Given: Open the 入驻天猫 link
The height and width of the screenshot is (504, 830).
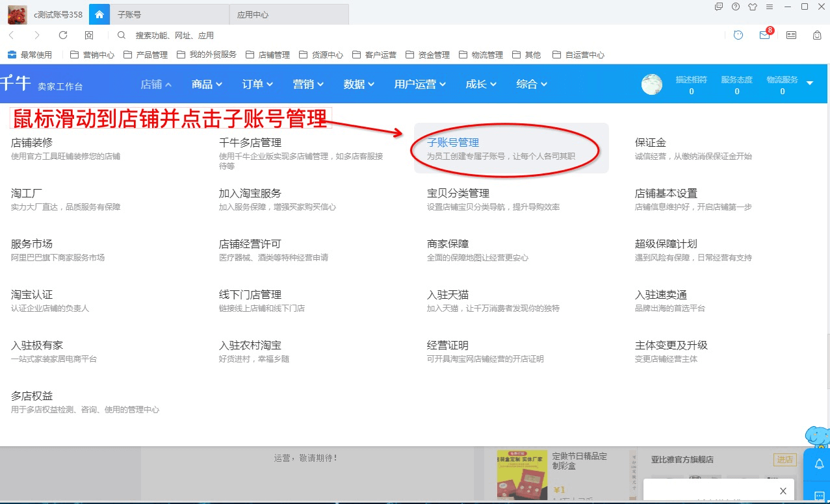Looking at the screenshot, I should (448, 295).
